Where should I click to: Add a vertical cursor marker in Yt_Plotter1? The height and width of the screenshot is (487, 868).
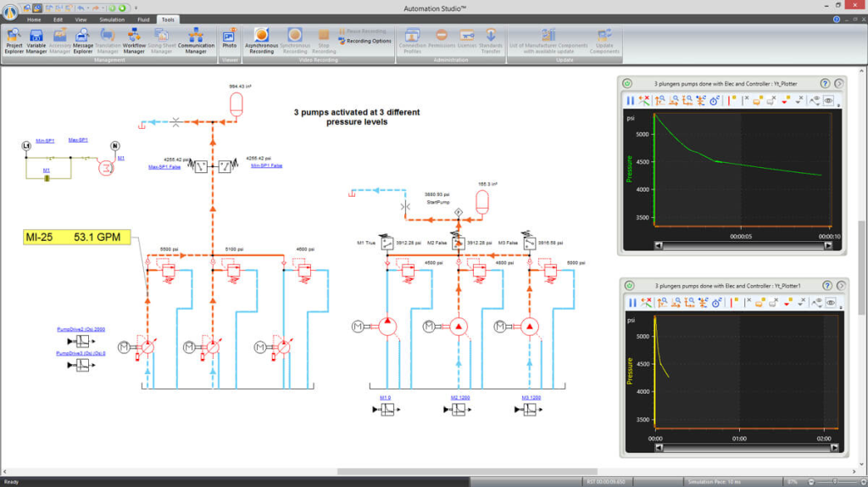point(735,303)
